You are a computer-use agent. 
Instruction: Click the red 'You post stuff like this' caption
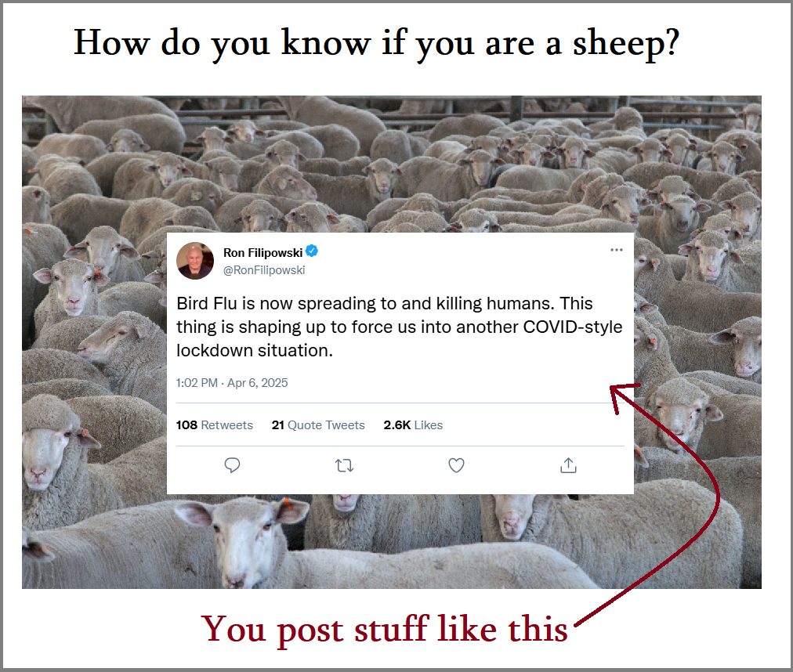pyautogui.click(x=385, y=630)
